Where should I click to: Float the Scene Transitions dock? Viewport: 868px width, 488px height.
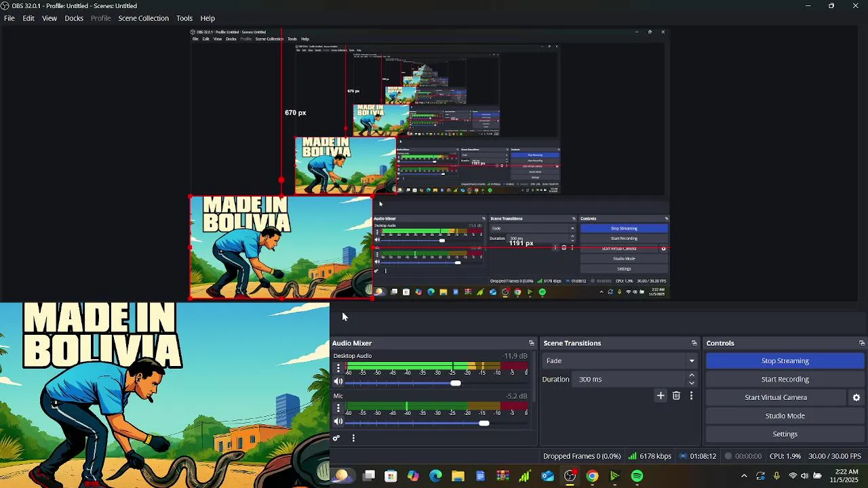click(694, 343)
